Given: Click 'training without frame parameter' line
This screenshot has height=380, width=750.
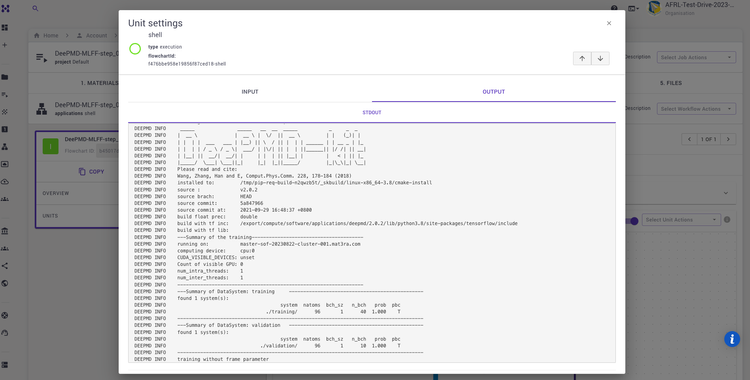Looking at the screenshot, I should click(x=223, y=359).
